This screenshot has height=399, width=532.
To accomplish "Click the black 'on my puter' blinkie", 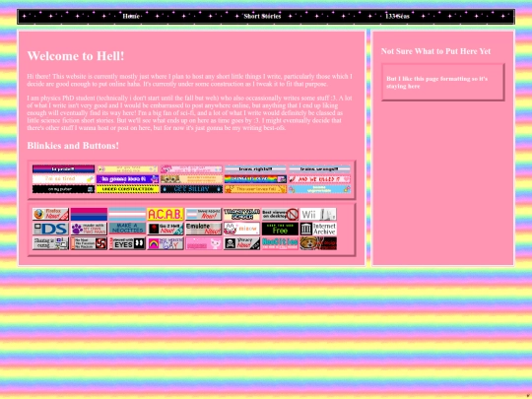I will pyautogui.click(x=63, y=189).
